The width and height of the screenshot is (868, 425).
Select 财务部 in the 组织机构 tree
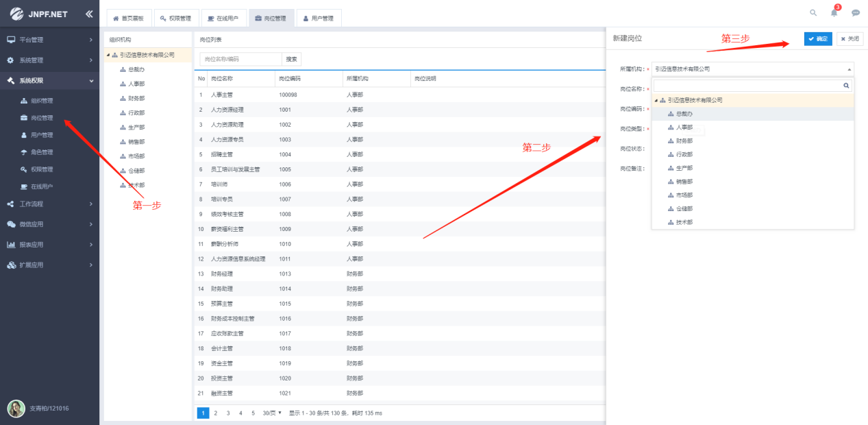click(136, 98)
